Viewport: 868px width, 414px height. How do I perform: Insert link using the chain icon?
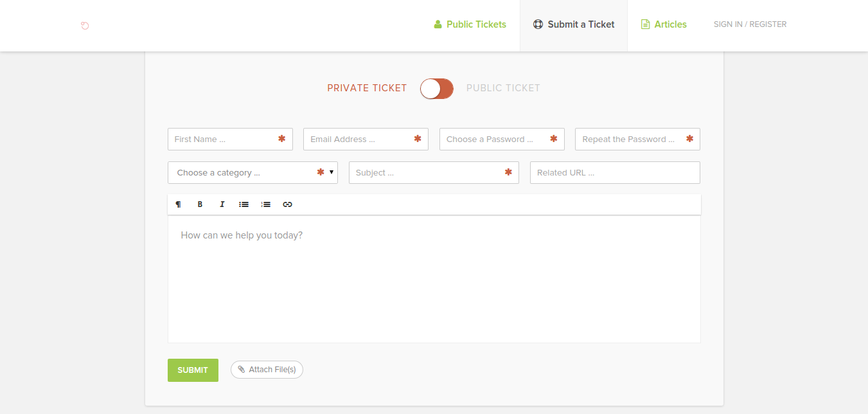(287, 204)
